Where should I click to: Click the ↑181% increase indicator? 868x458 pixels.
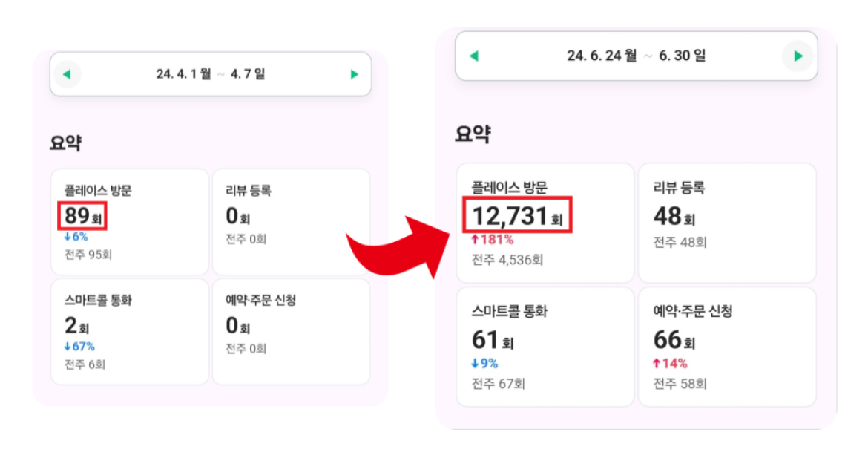(492, 240)
